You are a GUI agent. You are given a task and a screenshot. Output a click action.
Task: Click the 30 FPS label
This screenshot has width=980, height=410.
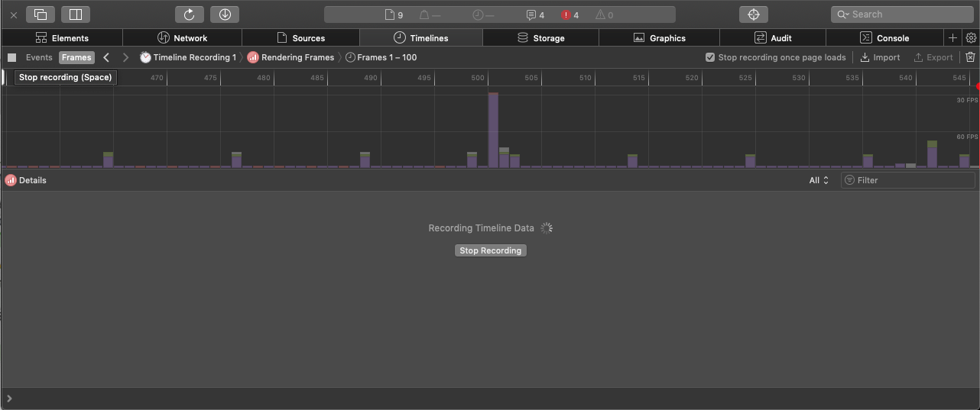coord(967,100)
